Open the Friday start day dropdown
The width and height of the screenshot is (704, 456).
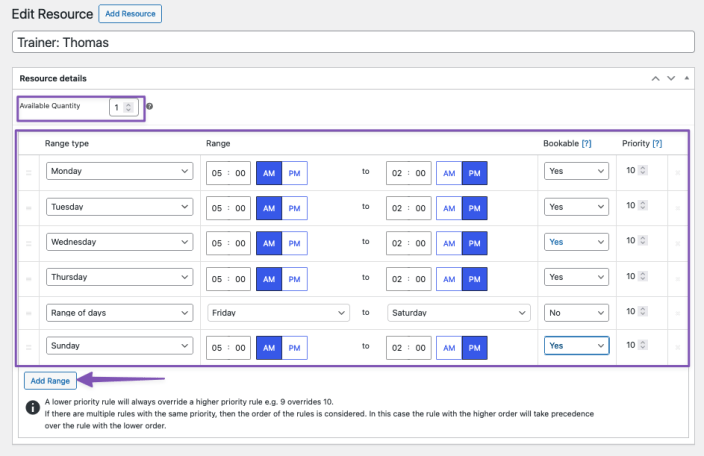(x=278, y=313)
